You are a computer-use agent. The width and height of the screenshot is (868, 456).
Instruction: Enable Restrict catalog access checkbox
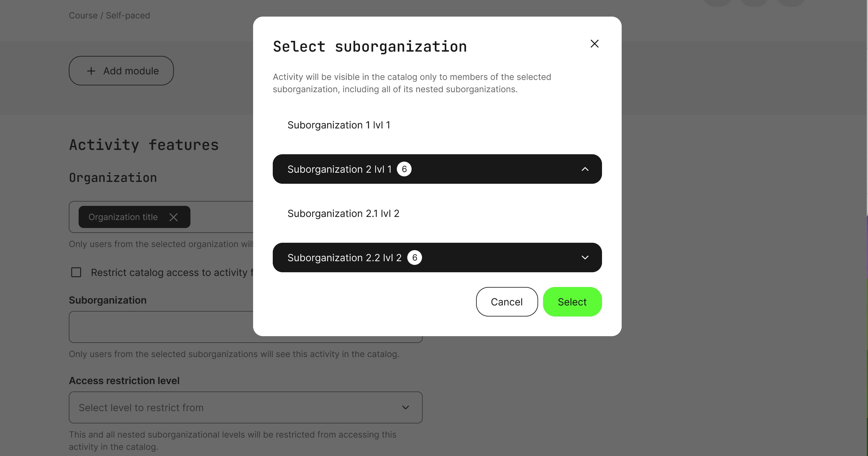(76, 272)
